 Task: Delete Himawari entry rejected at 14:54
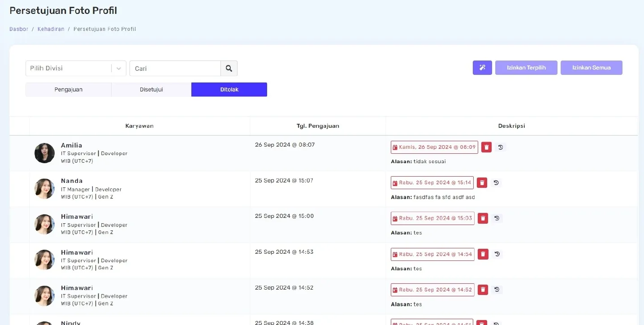pos(483,254)
